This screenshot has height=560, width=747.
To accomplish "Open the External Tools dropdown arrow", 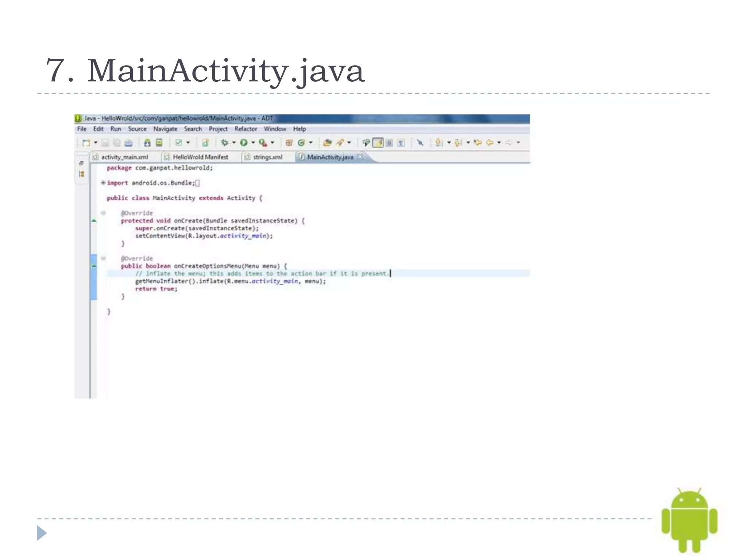I will [272, 142].
